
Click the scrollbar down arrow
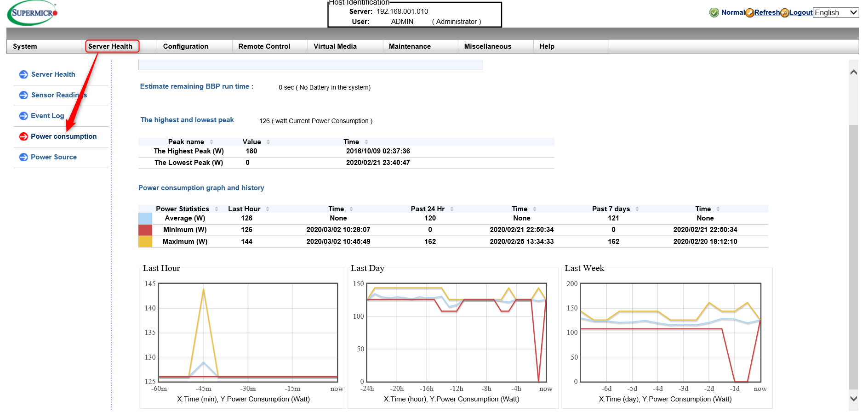tap(854, 399)
